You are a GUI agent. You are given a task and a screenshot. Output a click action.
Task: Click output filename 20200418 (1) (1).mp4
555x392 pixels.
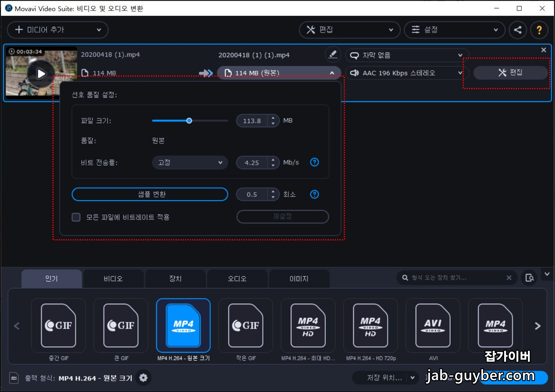click(x=254, y=55)
